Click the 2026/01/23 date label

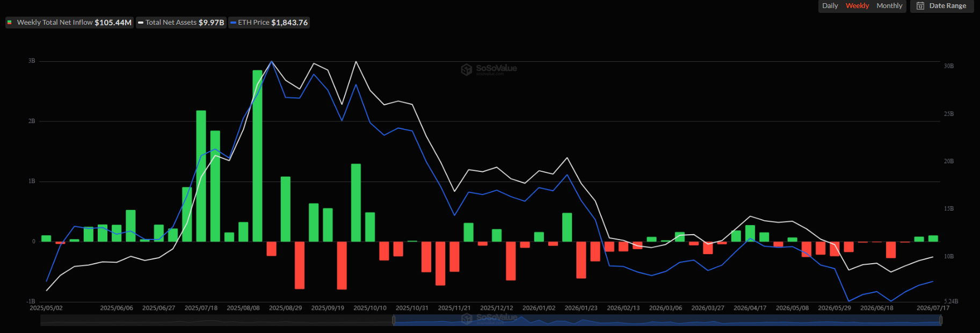click(x=581, y=308)
